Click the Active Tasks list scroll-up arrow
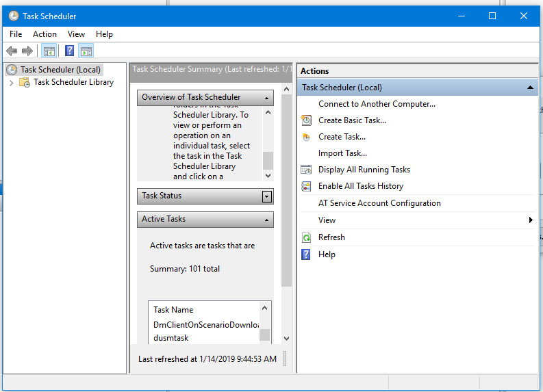Image resolution: width=543 pixels, height=392 pixels. pyautogui.click(x=264, y=308)
